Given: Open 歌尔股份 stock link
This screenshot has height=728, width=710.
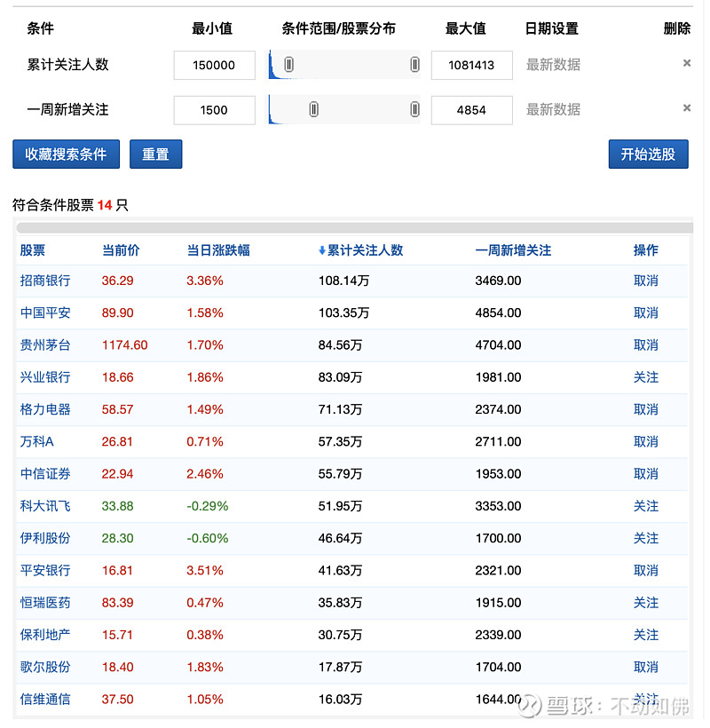Looking at the screenshot, I should coord(45,667).
